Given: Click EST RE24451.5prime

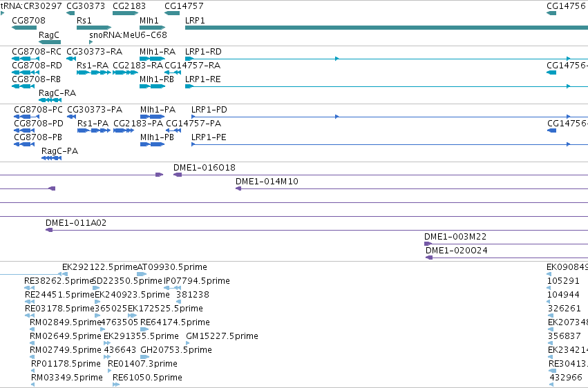Looking at the screenshot, I should [59, 295].
